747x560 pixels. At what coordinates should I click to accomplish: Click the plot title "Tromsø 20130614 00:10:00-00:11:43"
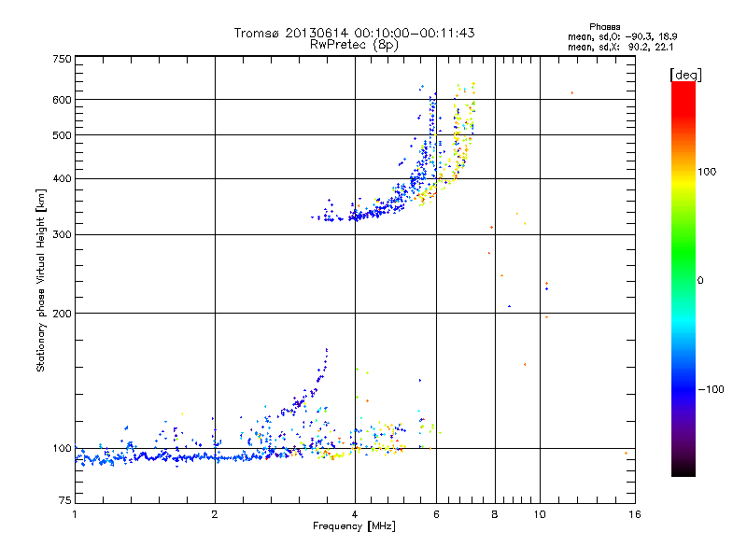point(354,33)
